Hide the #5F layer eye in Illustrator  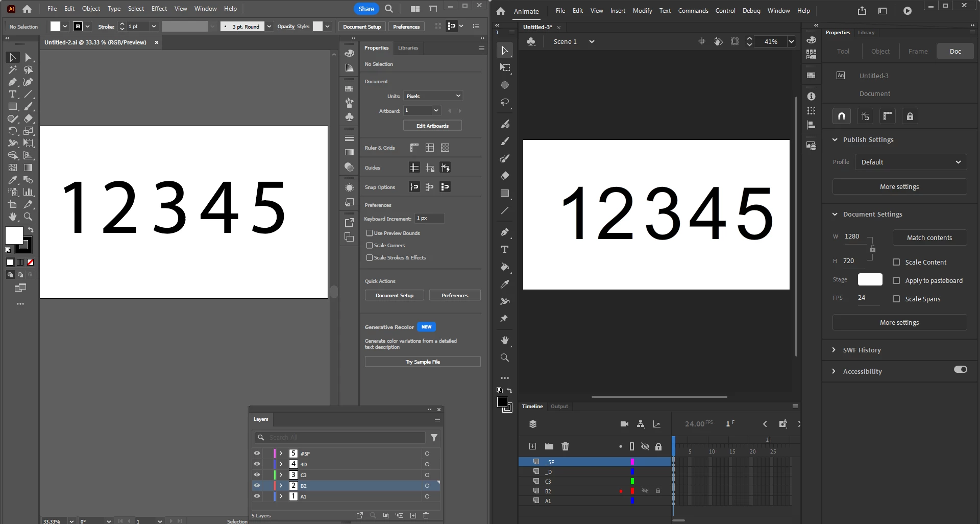257,453
